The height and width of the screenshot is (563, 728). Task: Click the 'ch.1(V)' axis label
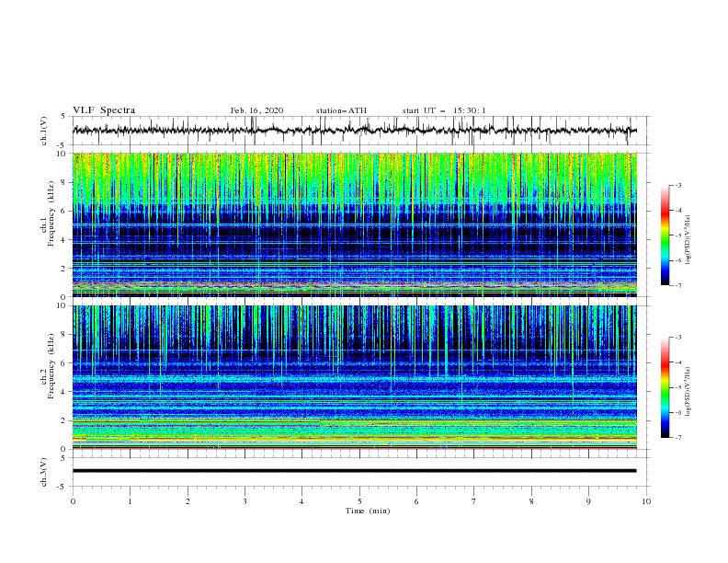click(x=44, y=131)
